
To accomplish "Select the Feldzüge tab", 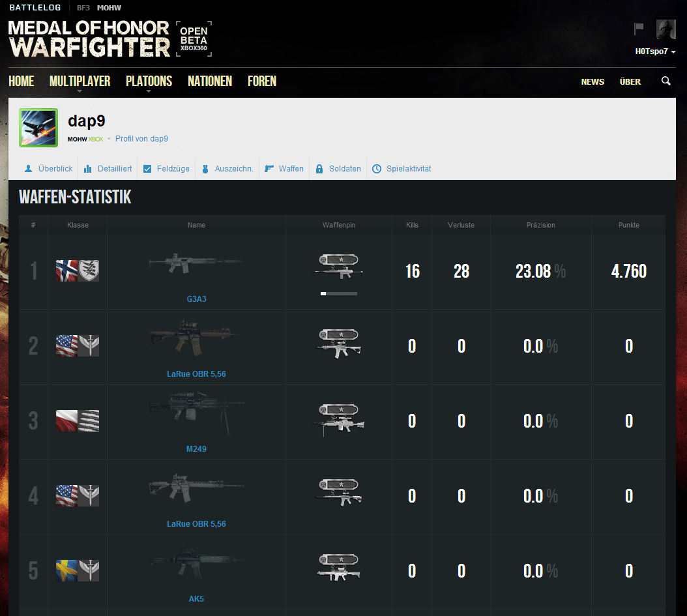I will [166, 169].
